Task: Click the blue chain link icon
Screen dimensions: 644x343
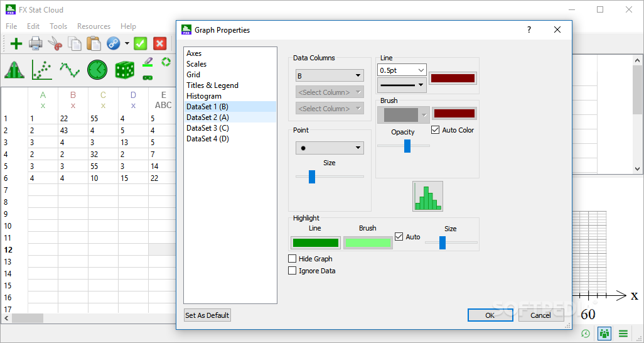Action: coord(114,43)
